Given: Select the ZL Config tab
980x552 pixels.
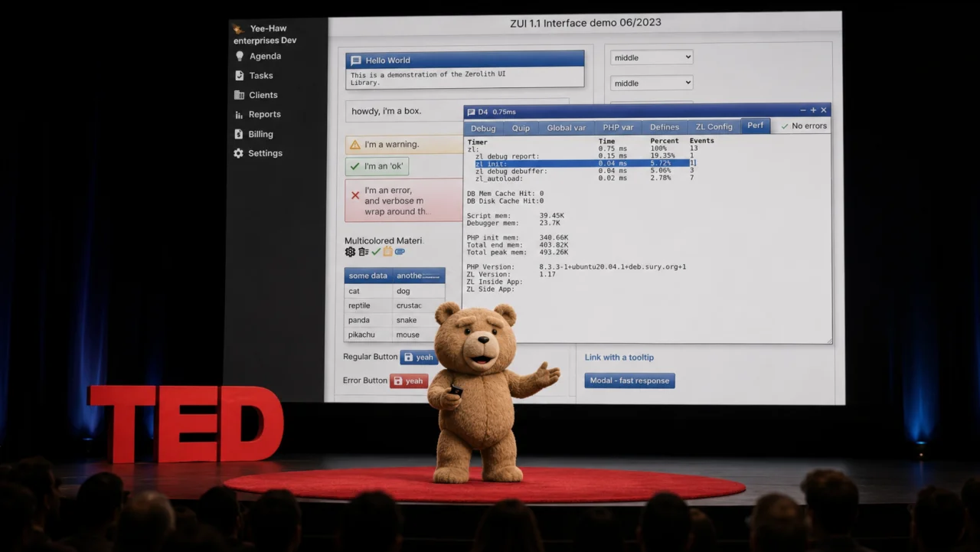Looking at the screenshot, I should pos(714,127).
